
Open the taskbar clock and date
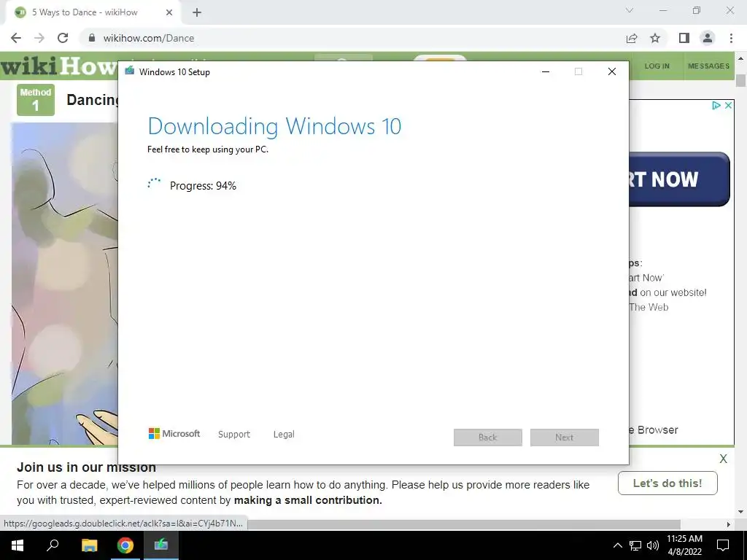point(684,545)
